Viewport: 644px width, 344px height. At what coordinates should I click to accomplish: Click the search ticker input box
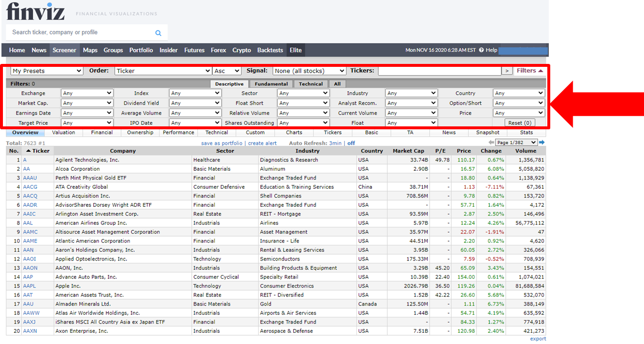point(81,33)
